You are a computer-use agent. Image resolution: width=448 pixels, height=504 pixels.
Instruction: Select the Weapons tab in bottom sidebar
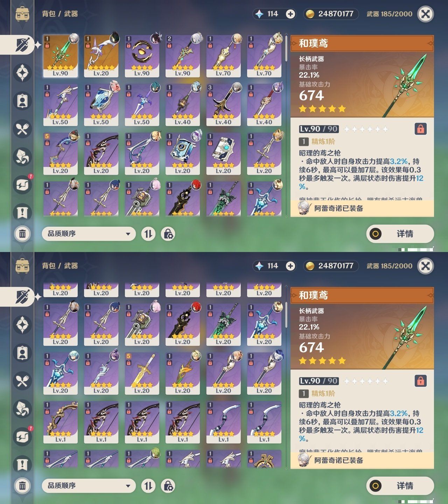point(22,297)
